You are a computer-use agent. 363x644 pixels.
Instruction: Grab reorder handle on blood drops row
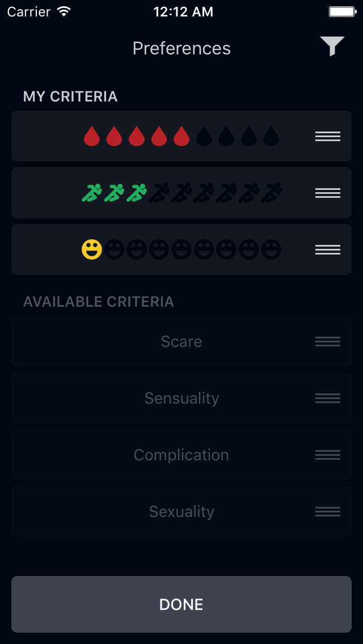tap(328, 137)
